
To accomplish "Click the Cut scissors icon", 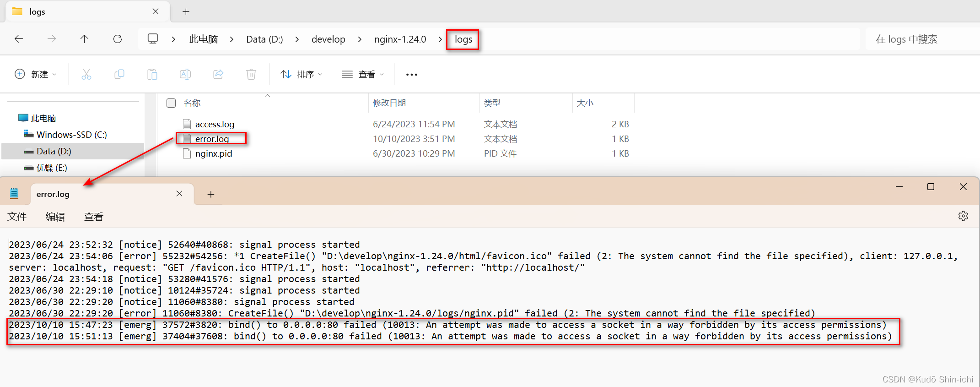I will 86,74.
